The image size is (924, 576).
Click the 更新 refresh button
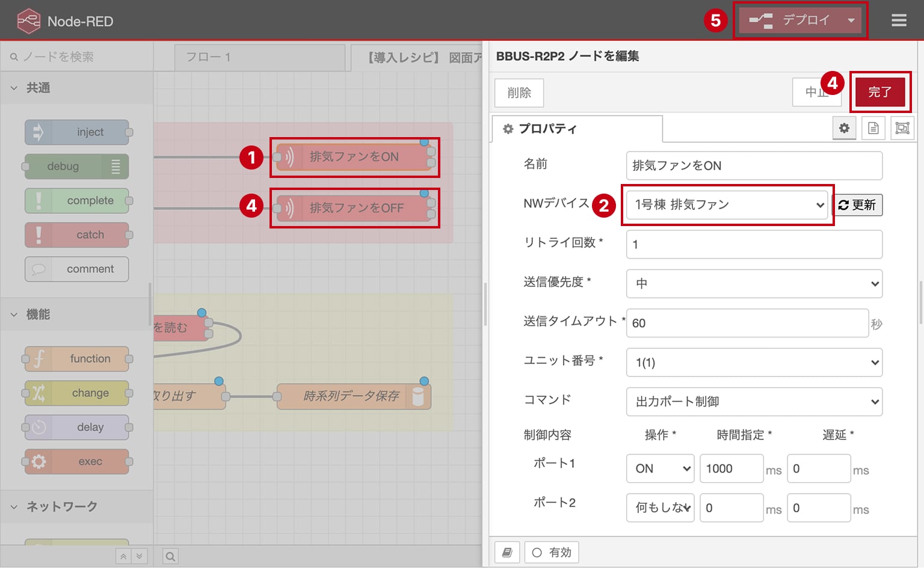pos(857,205)
